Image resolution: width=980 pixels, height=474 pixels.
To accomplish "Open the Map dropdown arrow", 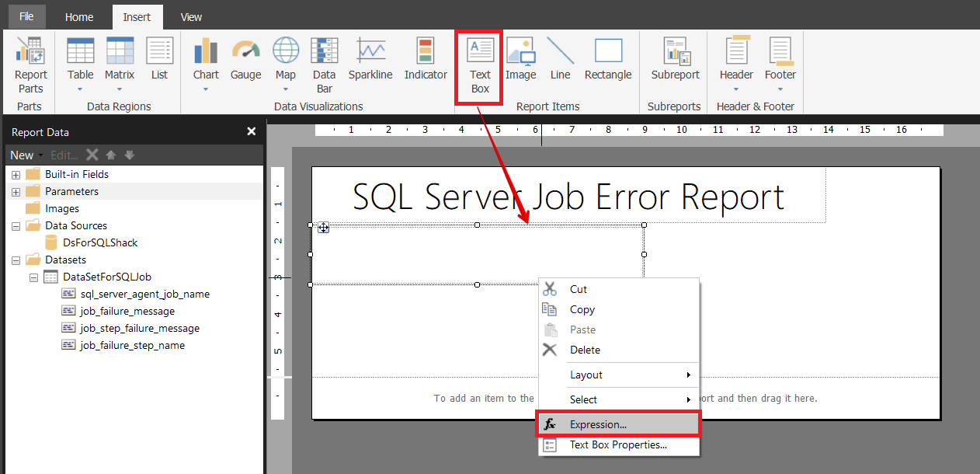I will pos(286,89).
